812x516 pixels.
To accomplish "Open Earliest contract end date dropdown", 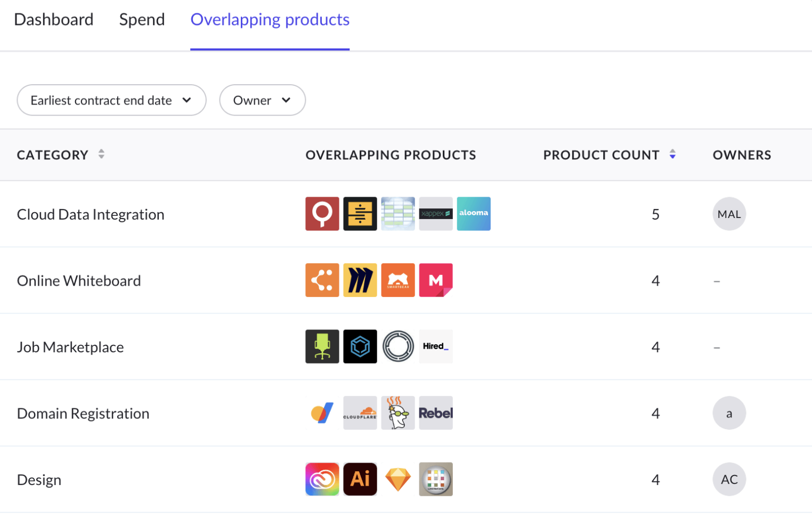I will point(111,100).
